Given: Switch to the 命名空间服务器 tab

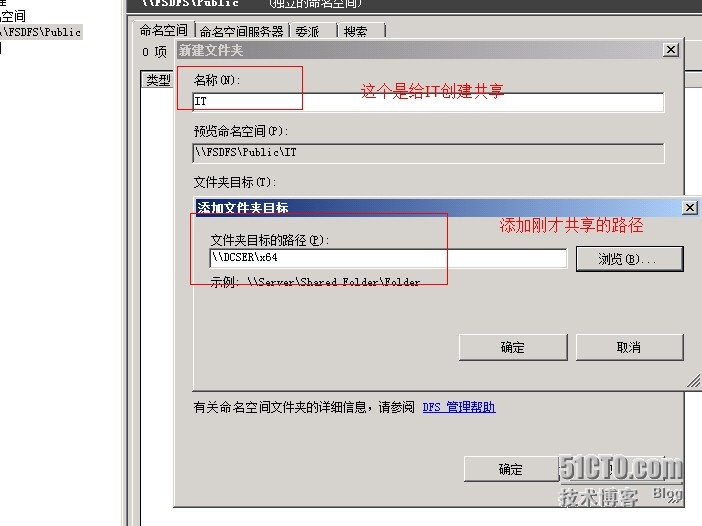Looking at the screenshot, I should (242, 31).
